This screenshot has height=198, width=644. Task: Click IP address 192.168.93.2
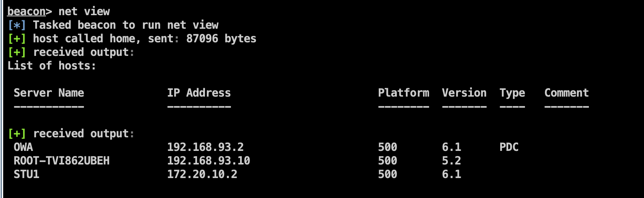coord(205,147)
